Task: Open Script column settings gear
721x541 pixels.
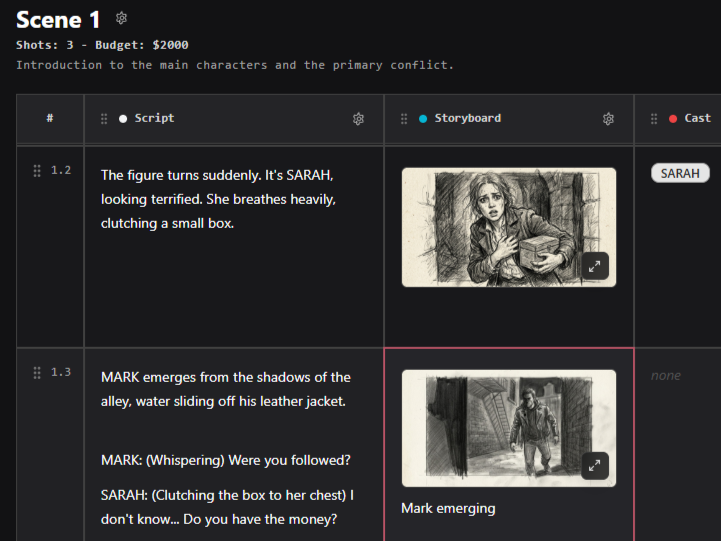Action: [x=358, y=119]
